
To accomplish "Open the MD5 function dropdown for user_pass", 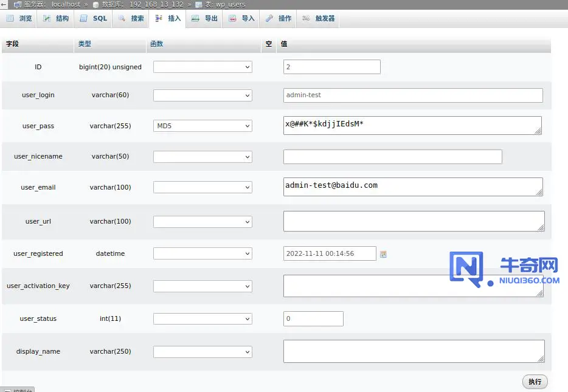I will (x=203, y=126).
